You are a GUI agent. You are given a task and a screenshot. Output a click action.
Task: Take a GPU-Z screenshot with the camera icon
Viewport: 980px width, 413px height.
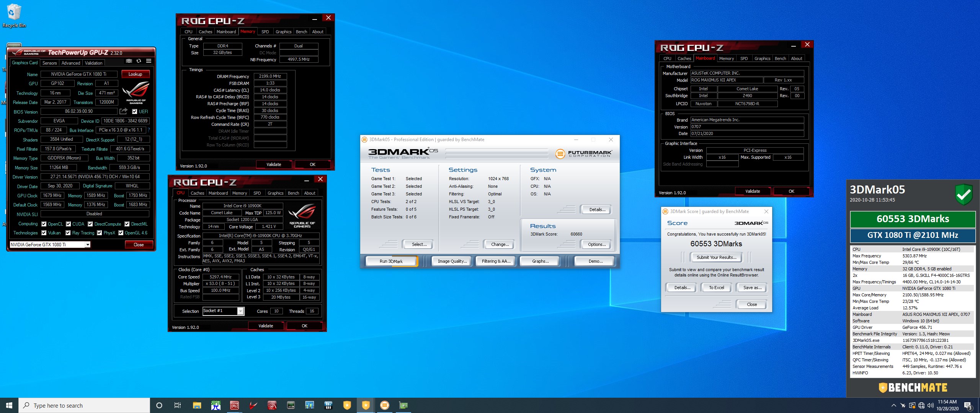129,61
